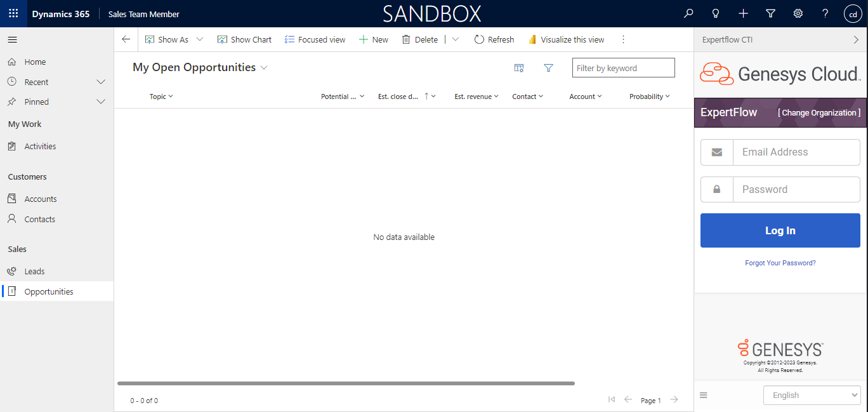Image resolution: width=868 pixels, height=412 pixels.
Task: Click the Refresh icon in the command bar
Action: 494,39
